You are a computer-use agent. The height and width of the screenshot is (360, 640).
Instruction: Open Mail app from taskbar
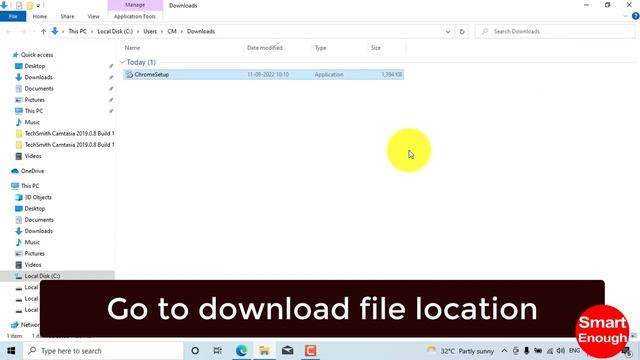[287, 351]
